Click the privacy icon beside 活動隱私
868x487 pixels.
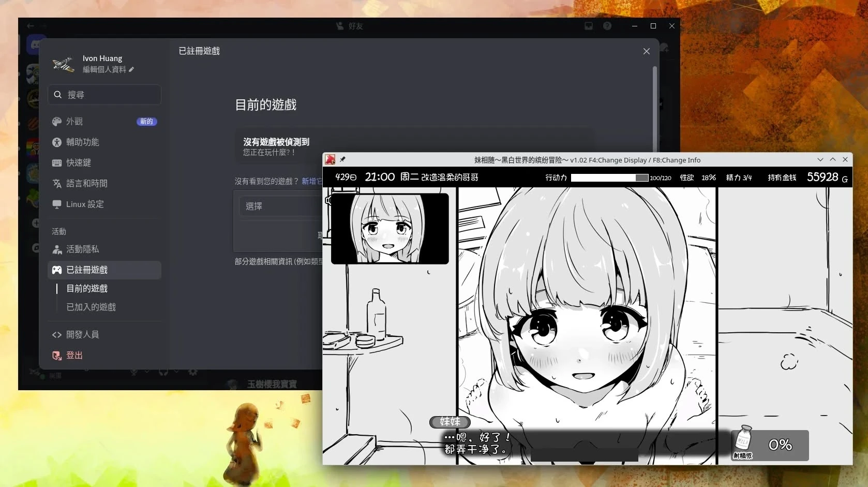tap(57, 249)
